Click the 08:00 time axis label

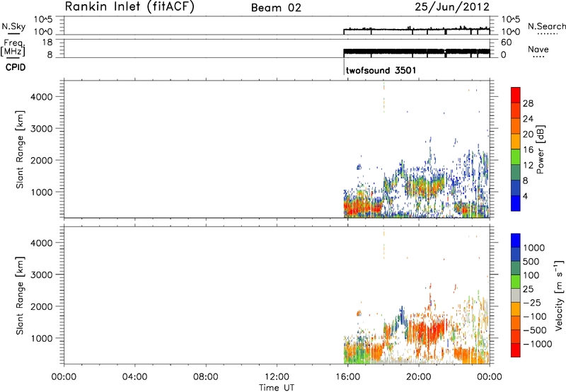click(x=206, y=377)
